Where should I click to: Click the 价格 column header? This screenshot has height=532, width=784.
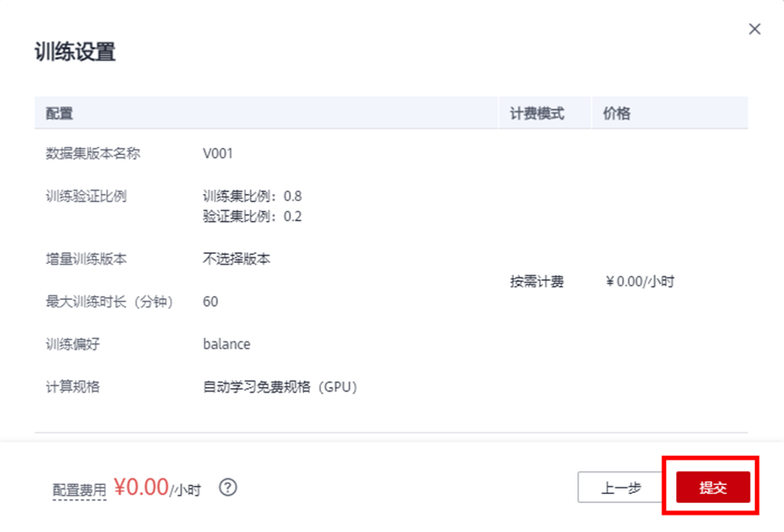click(617, 113)
